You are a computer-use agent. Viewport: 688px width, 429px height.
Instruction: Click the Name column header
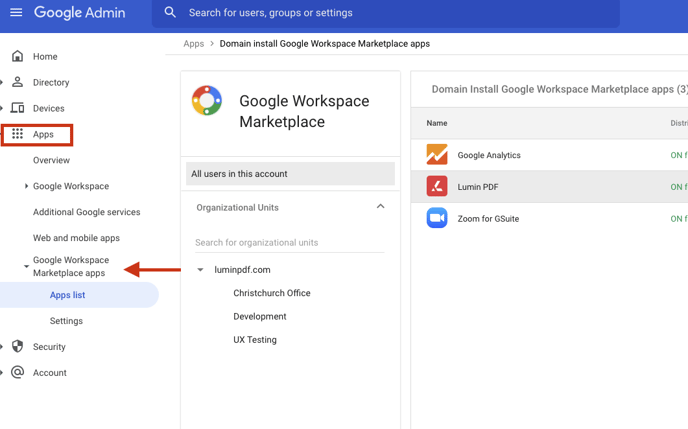point(437,123)
